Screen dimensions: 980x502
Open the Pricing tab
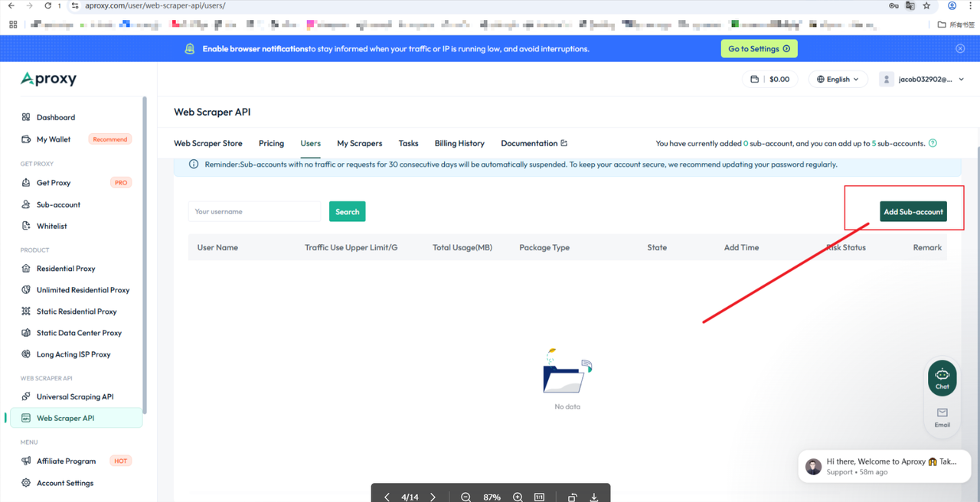(x=271, y=143)
